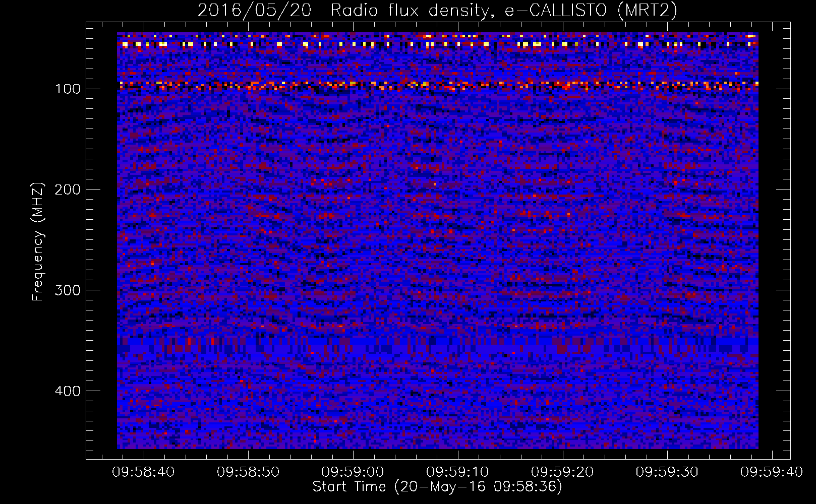Click the 09:58:50 time tick label
This screenshot has height=504, width=816.
(x=248, y=472)
